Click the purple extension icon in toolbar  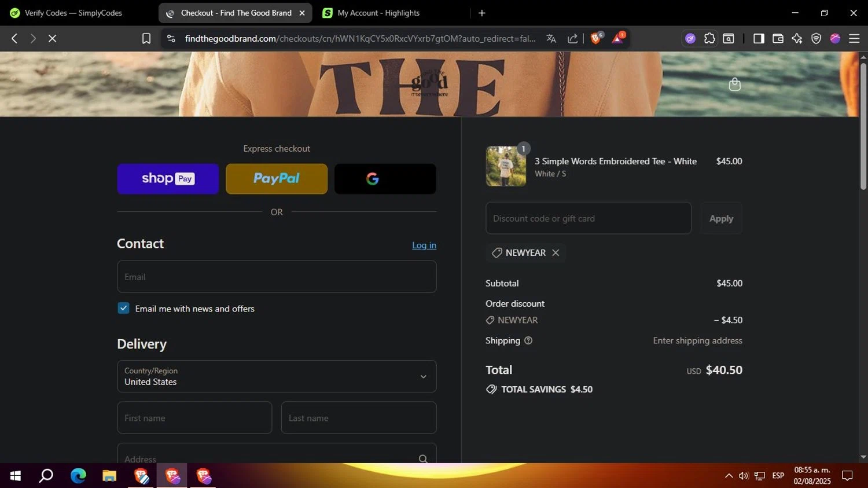point(690,38)
